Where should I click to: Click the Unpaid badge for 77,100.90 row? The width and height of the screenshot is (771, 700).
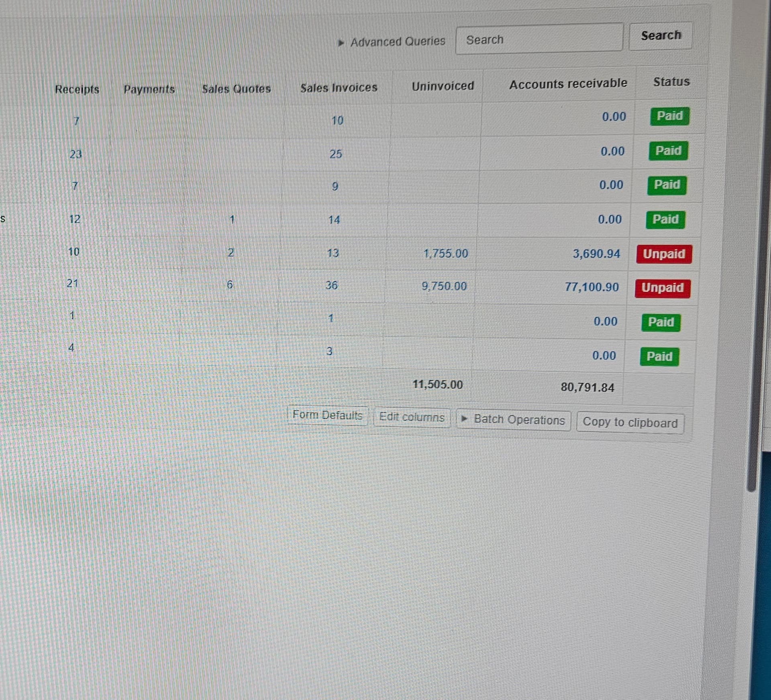coord(663,288)
